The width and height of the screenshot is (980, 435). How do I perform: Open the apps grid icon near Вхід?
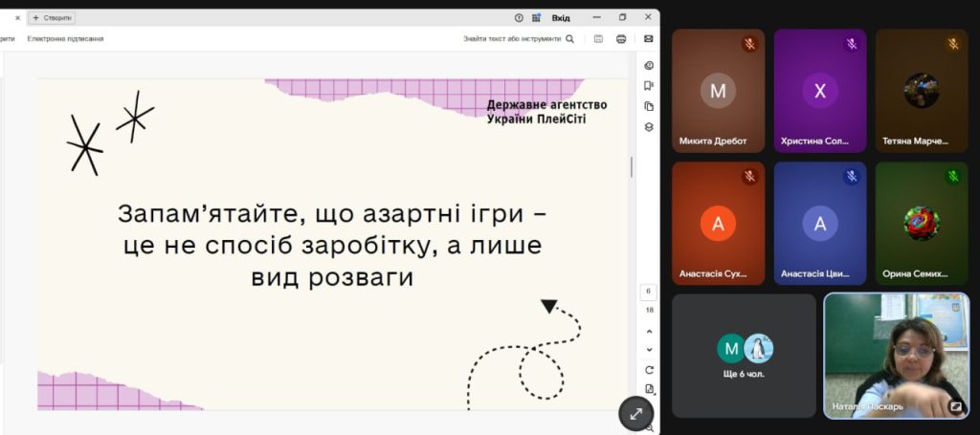(x=537, y=17)
